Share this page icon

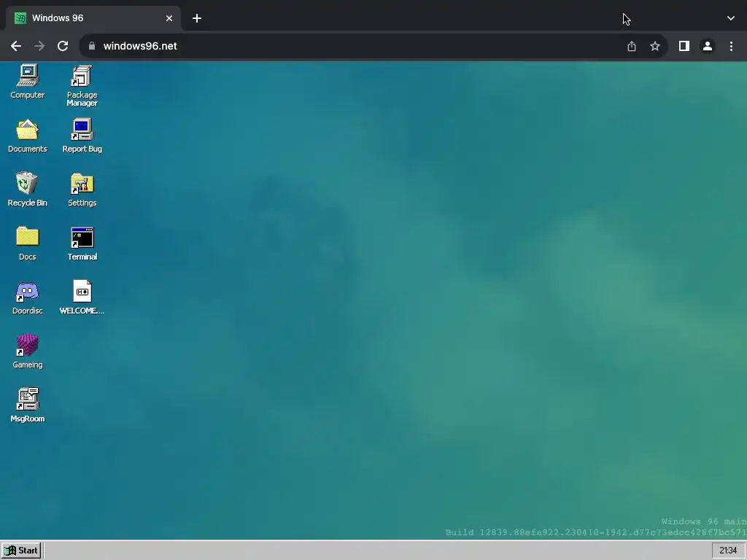(632, 46)
